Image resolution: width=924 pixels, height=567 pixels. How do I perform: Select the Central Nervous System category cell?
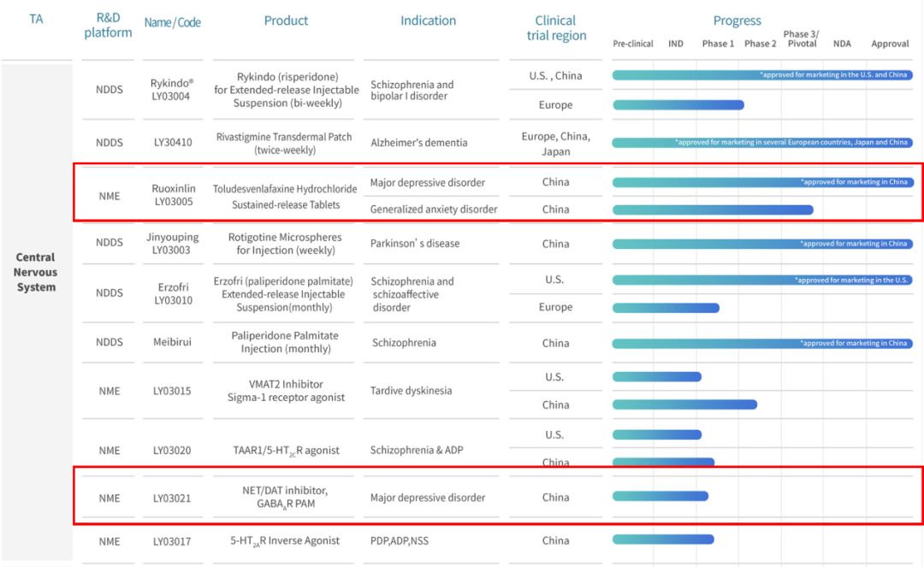tap(36, 272)
